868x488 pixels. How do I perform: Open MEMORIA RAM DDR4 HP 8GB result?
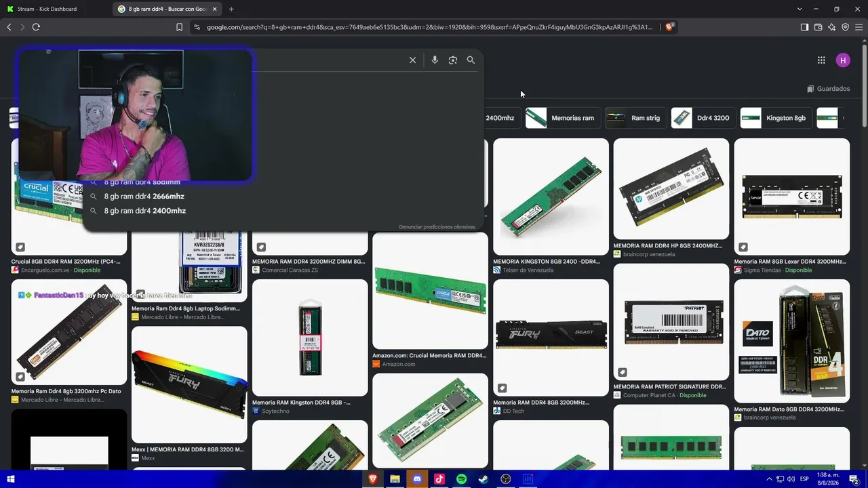[668, 246]
